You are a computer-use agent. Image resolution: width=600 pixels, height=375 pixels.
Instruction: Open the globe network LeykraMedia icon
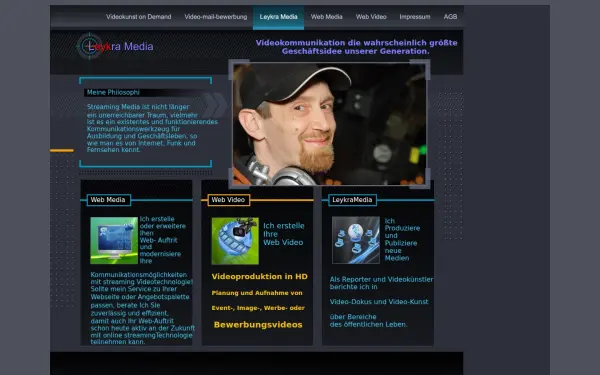[x=356, y=240]
